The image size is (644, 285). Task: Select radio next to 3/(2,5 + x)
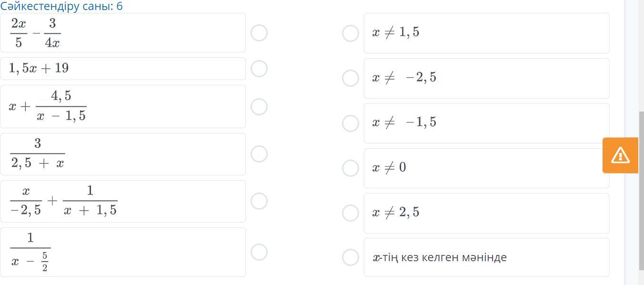tap(259, 154)
